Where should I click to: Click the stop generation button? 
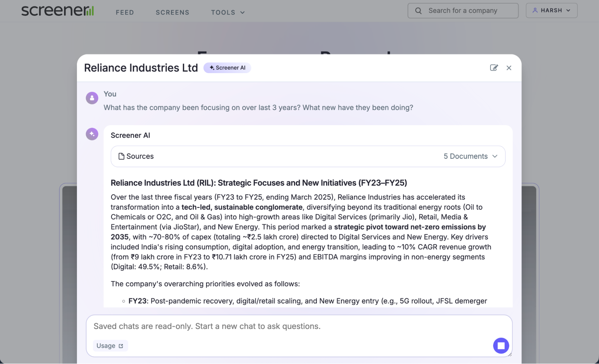[501, 346]
